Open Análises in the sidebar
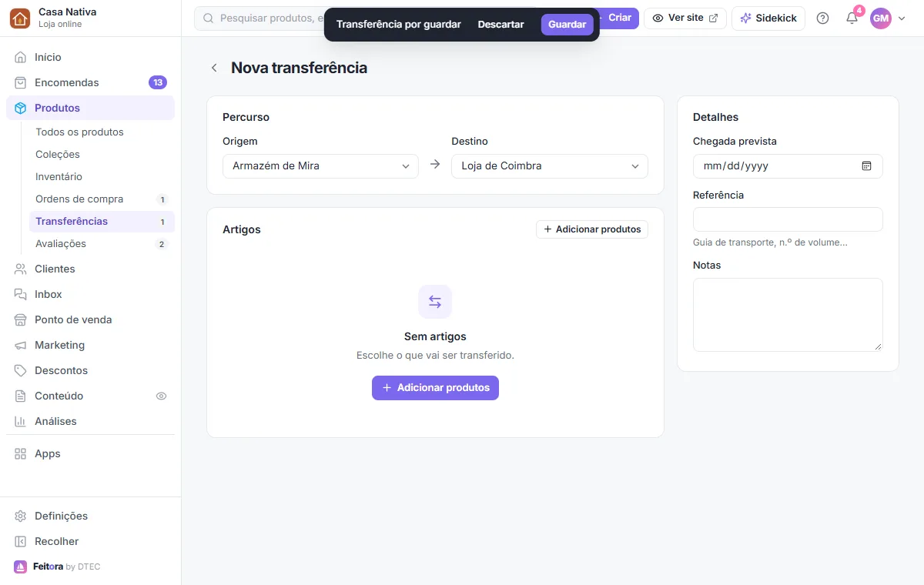 (90, 421)
